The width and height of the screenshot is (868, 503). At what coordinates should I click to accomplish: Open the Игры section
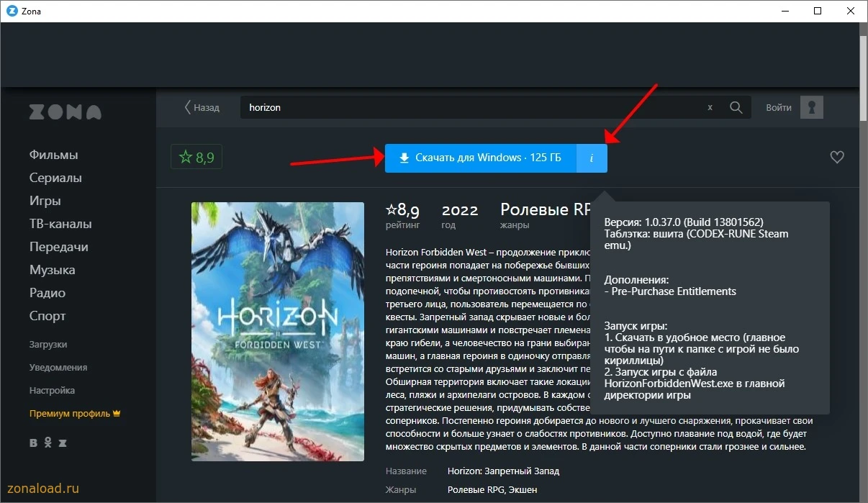[45, 201]
